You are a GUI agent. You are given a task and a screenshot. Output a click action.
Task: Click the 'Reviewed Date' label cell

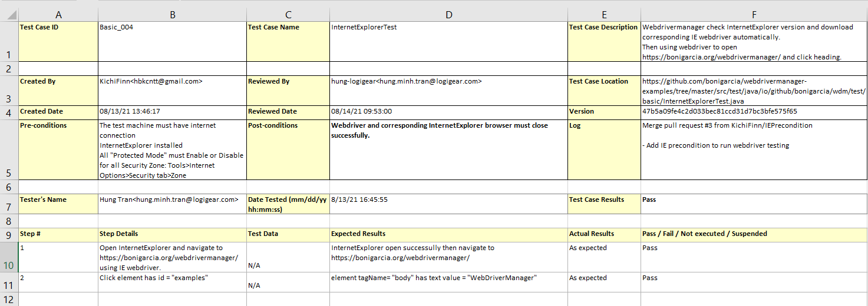point(288,113)
